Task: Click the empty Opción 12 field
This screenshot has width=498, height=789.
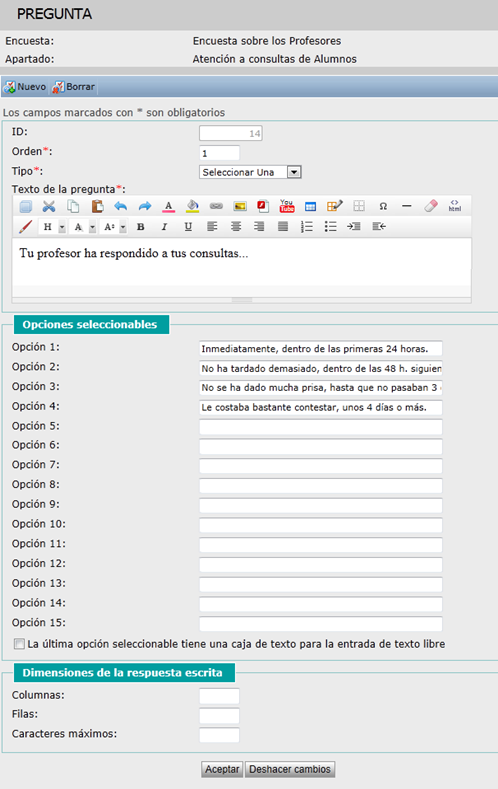Action: [320, 565]
